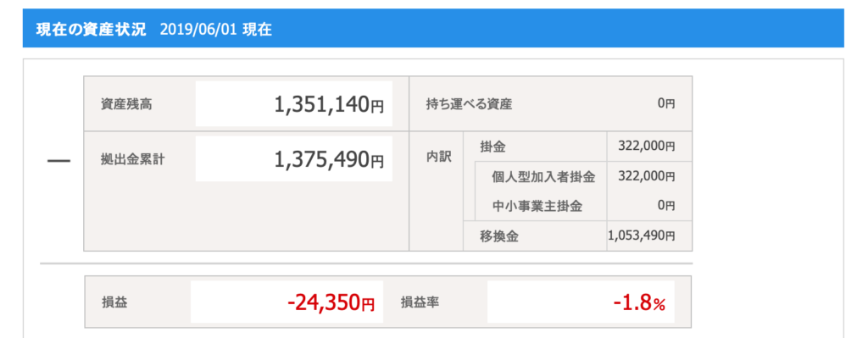The height and width of the screenshot is (338, 868).
Task: Click the 移換金 row label
Action: (x=499, y=236)
